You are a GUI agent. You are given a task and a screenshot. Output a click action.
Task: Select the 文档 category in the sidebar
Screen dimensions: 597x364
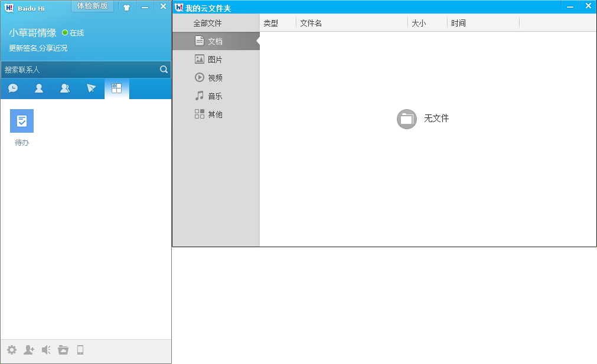pyautogui.click(x=216, y=41)
